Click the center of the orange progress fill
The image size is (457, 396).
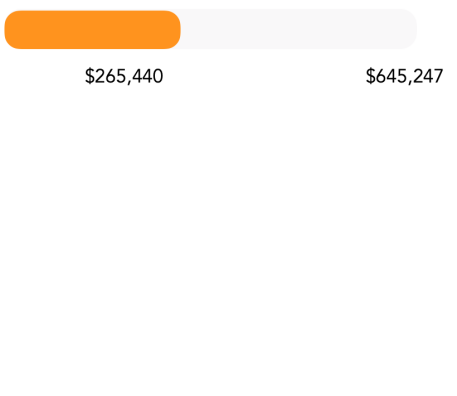92,30
